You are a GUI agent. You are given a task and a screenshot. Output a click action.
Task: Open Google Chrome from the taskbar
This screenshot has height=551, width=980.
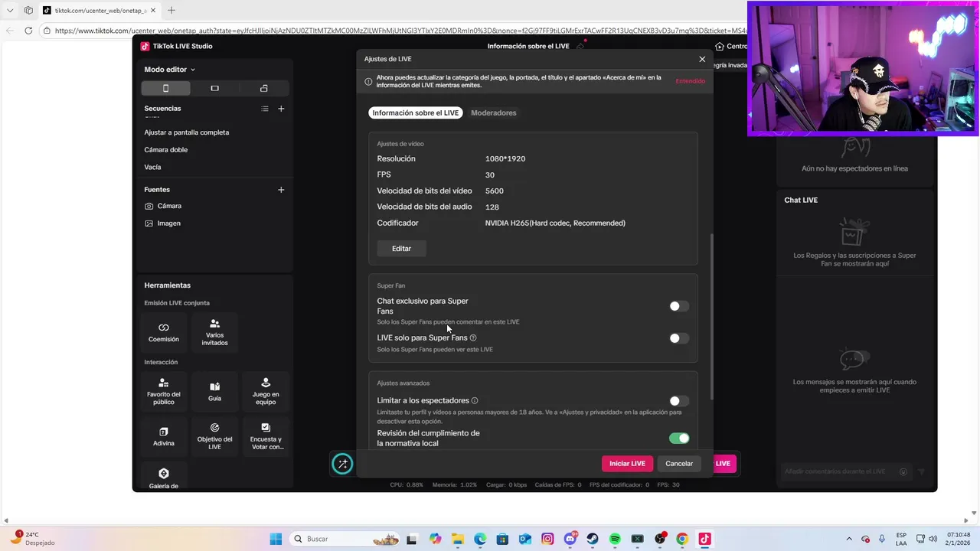(x=682, y=539)
